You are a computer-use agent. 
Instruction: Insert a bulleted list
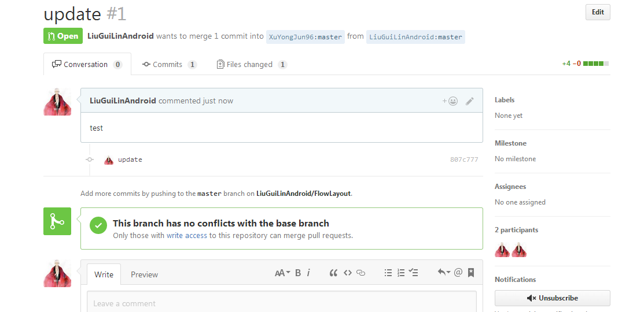coord(388,273)
